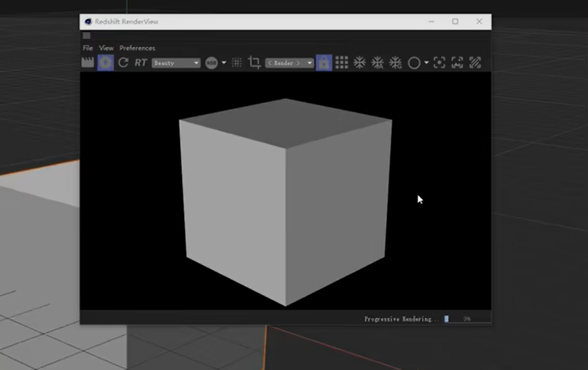
Task: Click the first snowflake freeze icon
Action: 359,63
